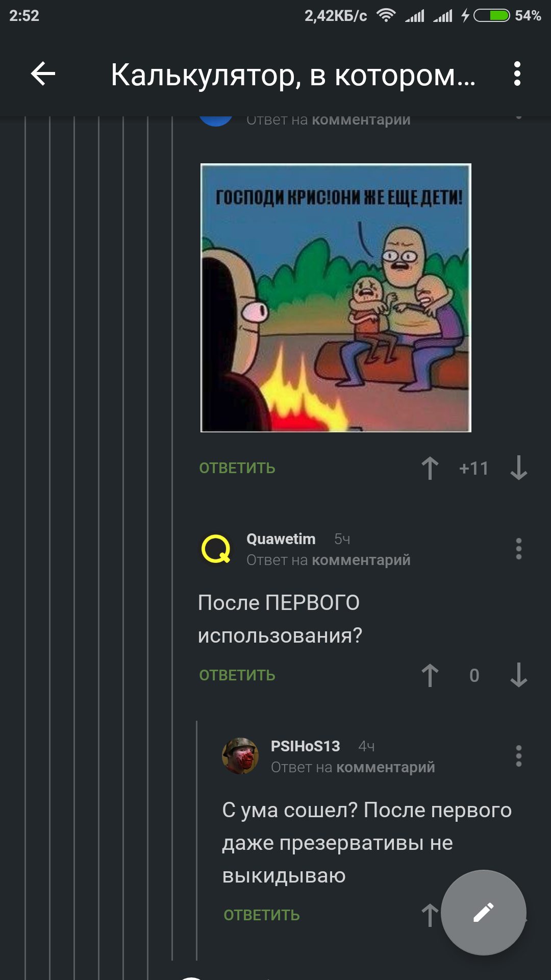
Task: Open the three-dot overflow menu in header
Action: pyautogui.click(x=517, y=74)
